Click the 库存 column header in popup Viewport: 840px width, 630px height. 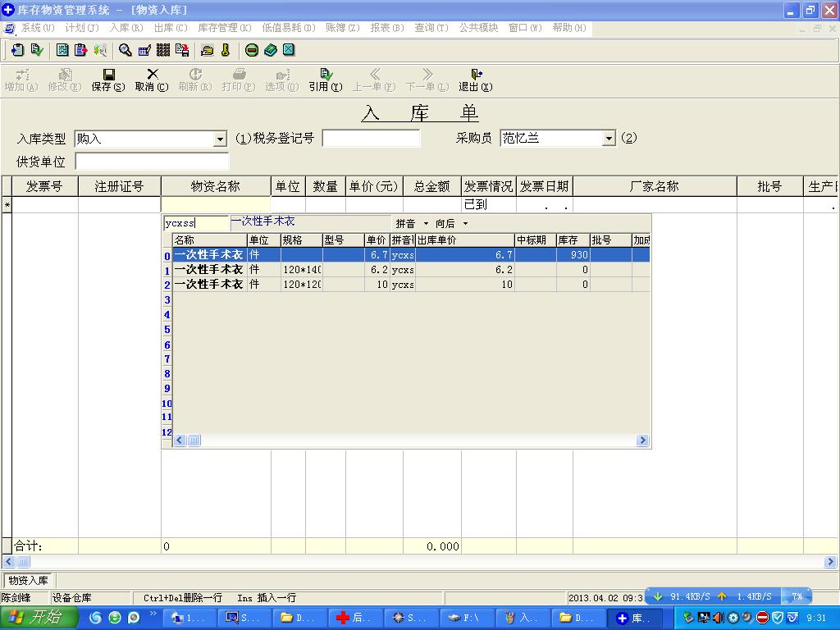pyautogui.click(x=573, y=240)
